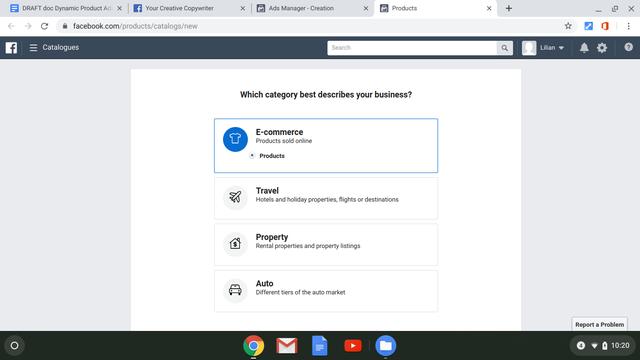The width and height of the screenshot is (640, 360).
Task: Click the Auto car icon
Action: click(x=235, y=290)
